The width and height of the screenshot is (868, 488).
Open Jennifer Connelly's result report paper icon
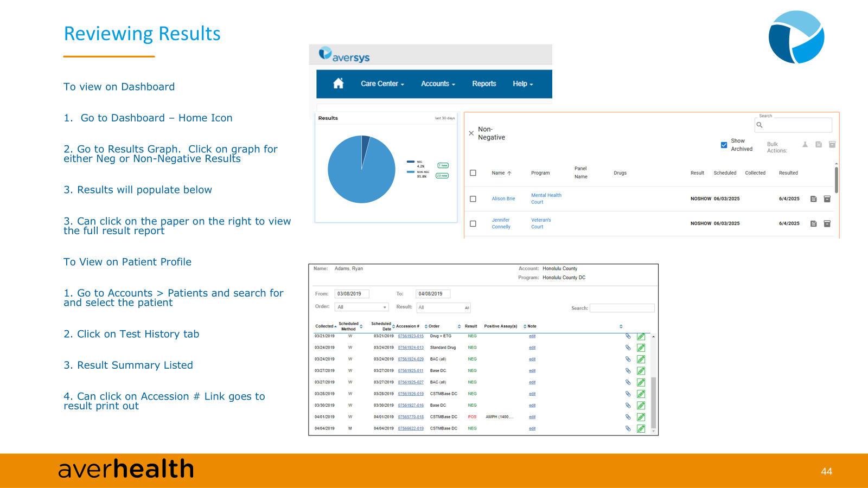coord(813,223)
